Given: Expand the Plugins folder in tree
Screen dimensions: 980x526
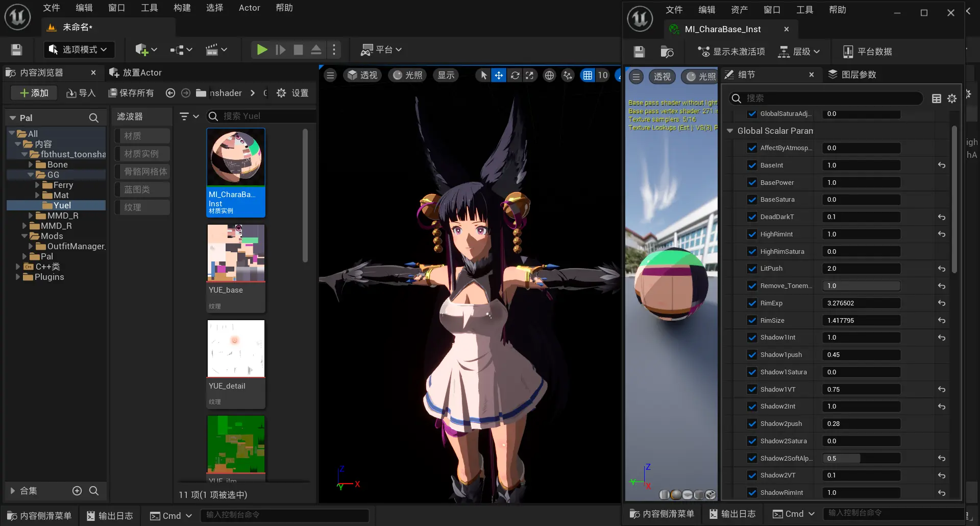Looking at the screenshot, I should tap(18, 277).
